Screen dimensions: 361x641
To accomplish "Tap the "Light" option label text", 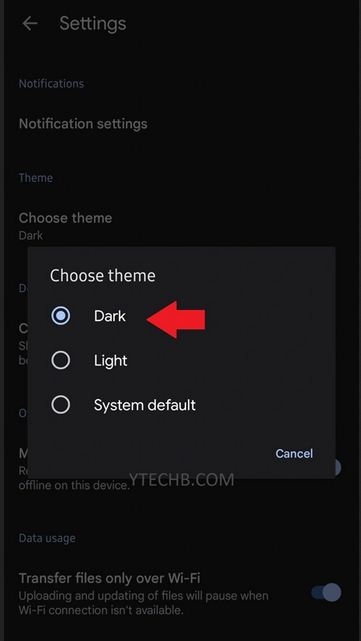I will 110,361.
